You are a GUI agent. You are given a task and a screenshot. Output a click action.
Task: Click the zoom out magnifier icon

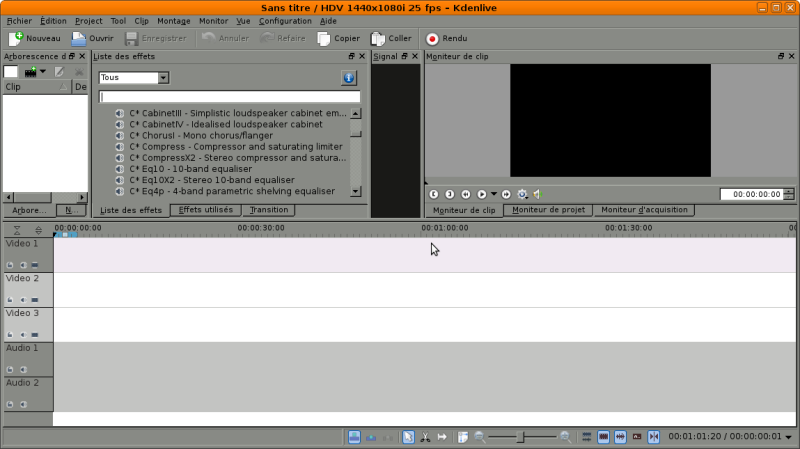(x=480, y=437)
